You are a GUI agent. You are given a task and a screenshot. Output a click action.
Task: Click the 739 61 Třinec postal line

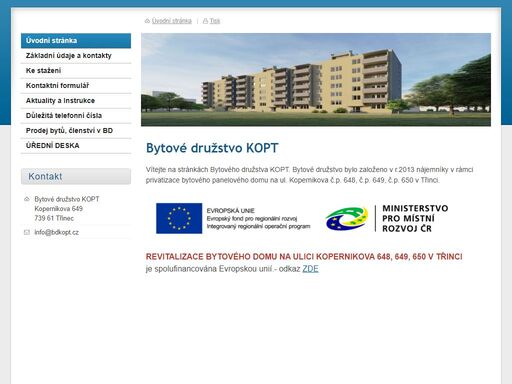coord(54,218)
